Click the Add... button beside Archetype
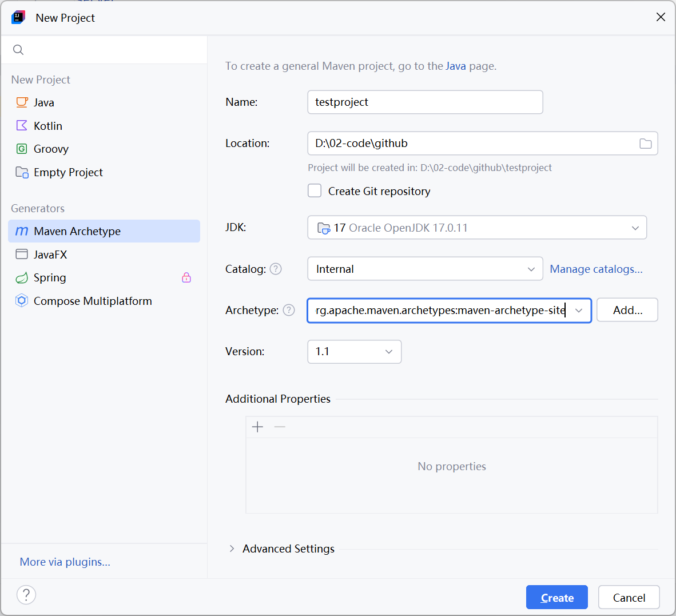 coord(627,310)
